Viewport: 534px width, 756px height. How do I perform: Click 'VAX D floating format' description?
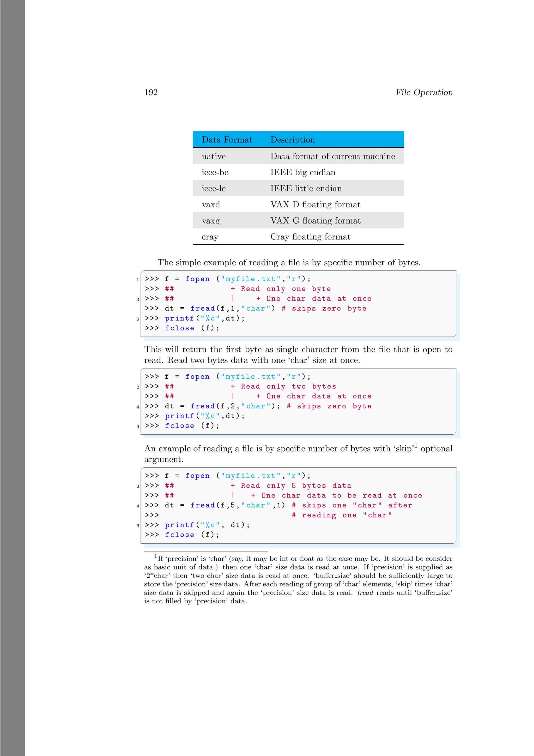pyautogui.click(x=315, y=205)
